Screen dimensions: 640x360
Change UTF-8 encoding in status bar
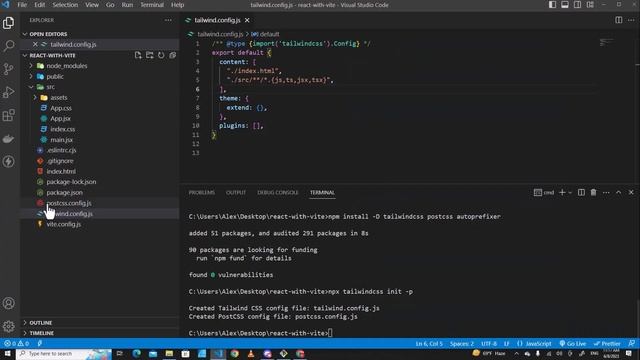489,344
